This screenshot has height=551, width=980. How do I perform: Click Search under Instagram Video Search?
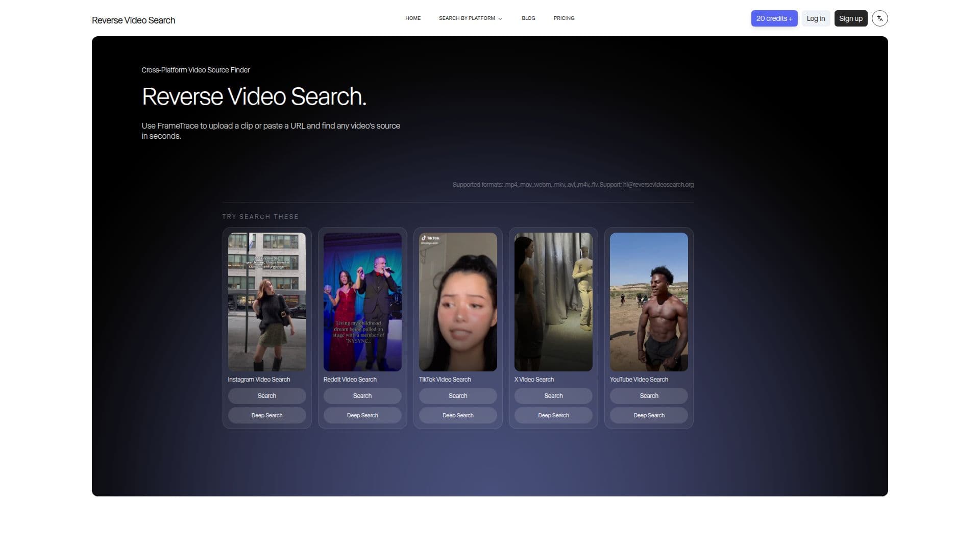click(267, 396)
